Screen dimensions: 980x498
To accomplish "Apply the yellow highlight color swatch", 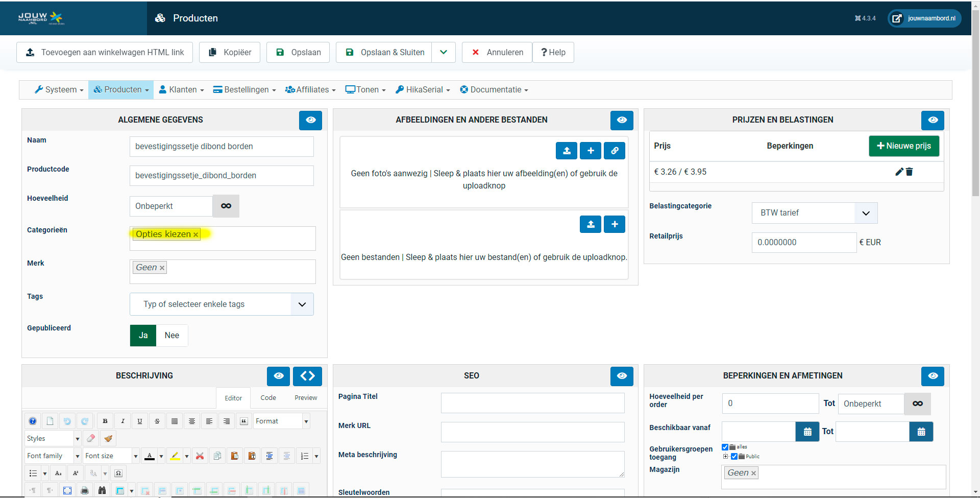I will click(175, 456).
